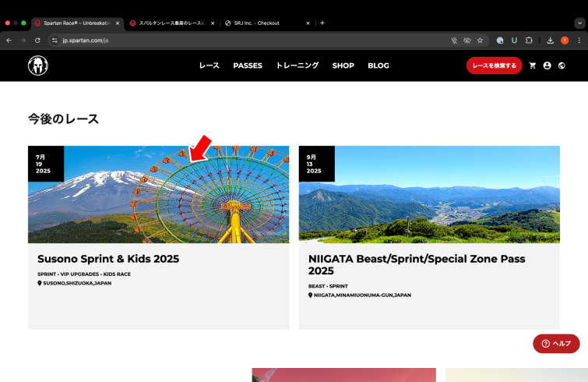This screenshot has height=382, width=588.
Task: Close the Spartan Race Unbreakable tab
Action: (118, 23)
